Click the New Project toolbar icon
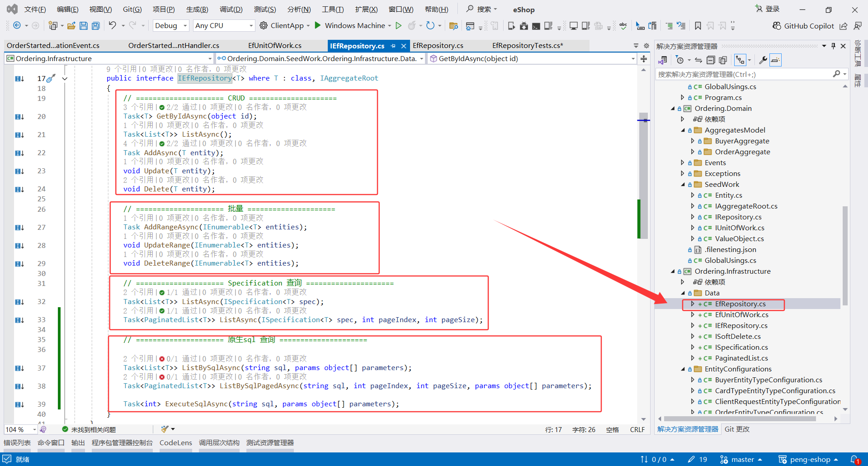This screenshot has height=466, width=868. tap(53, 26)
